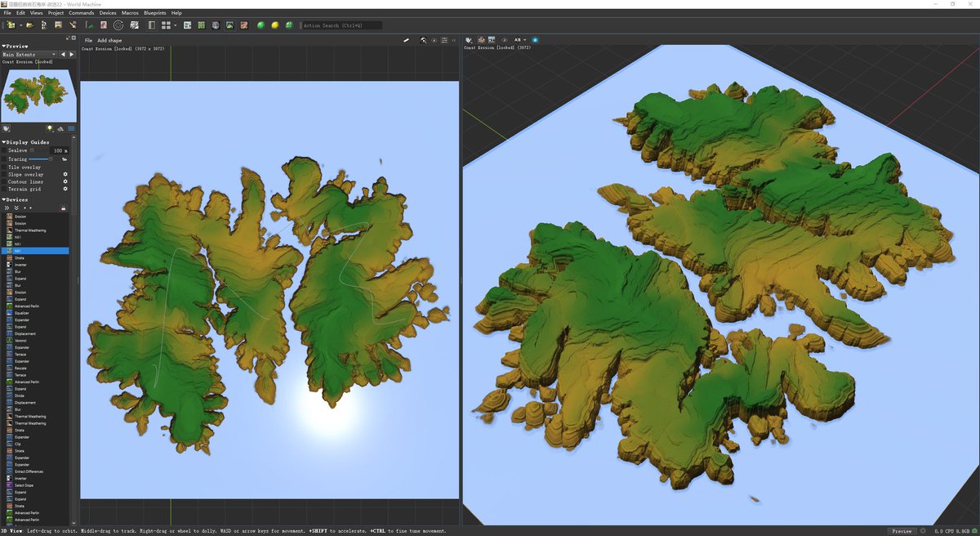Screen dimensions: 980x536
Task: Select the highlighted image view toolbar icon
Action: point(229,25)
